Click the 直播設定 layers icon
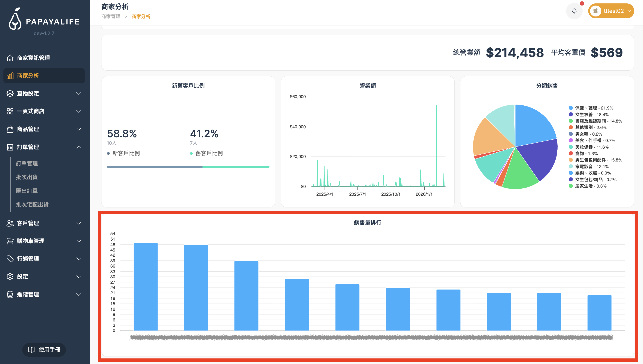This screenshot has height=364, width=643. click(10, 93)
